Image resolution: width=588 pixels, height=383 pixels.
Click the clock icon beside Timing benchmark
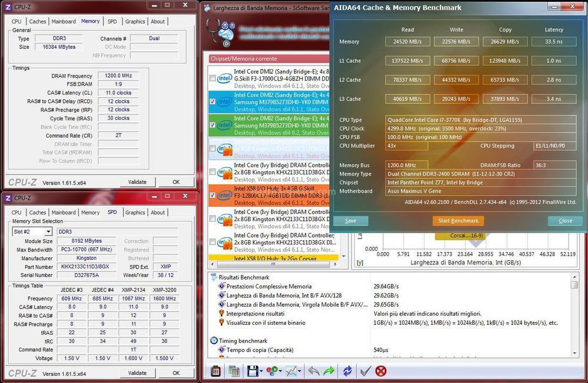point(214,341)
